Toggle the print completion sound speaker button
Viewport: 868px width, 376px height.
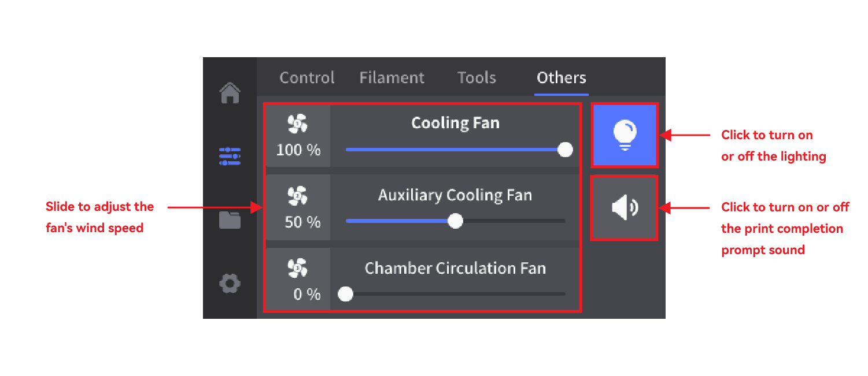625,208
